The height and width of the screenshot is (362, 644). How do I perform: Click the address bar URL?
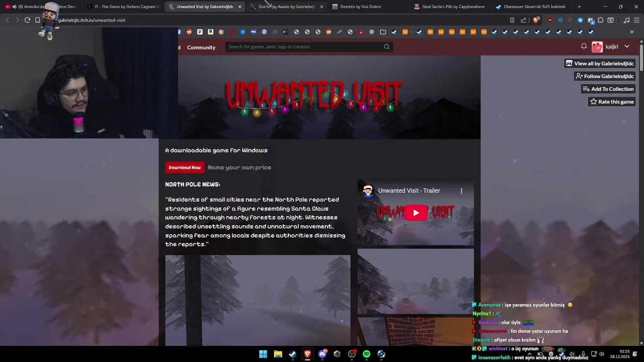pyautogui.click(x=92, y=20)
